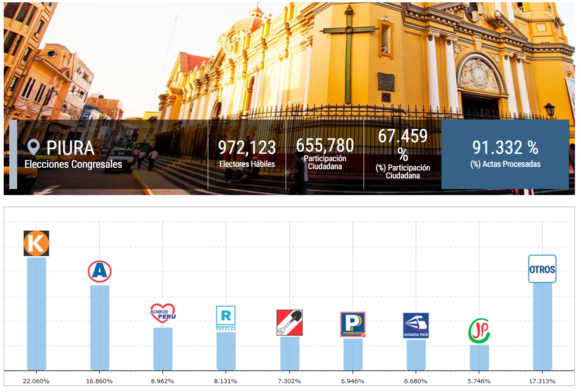Click the 91.332 % Actas Procesadas panel
The image size is (581, 392).
tap(505, 154)
